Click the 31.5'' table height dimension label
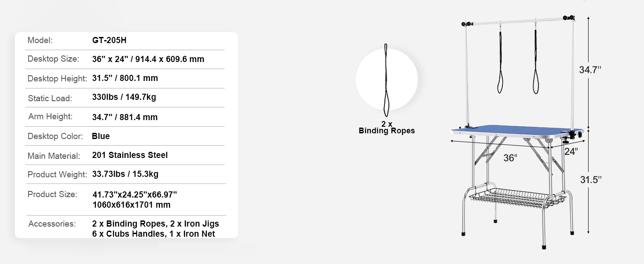The image size is (644, 264). [590, 179]
